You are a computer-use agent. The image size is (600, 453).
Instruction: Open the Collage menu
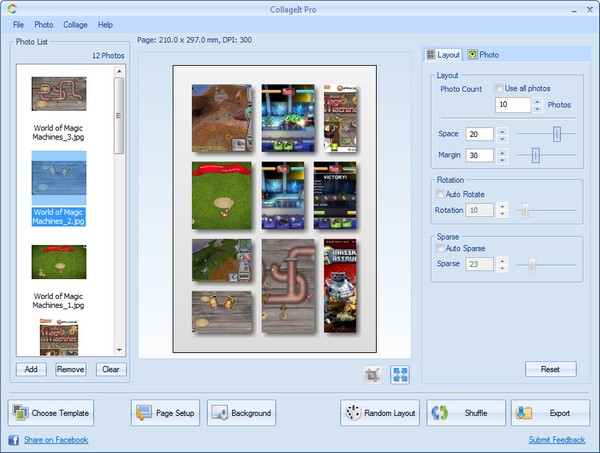[x=75, y=24]
